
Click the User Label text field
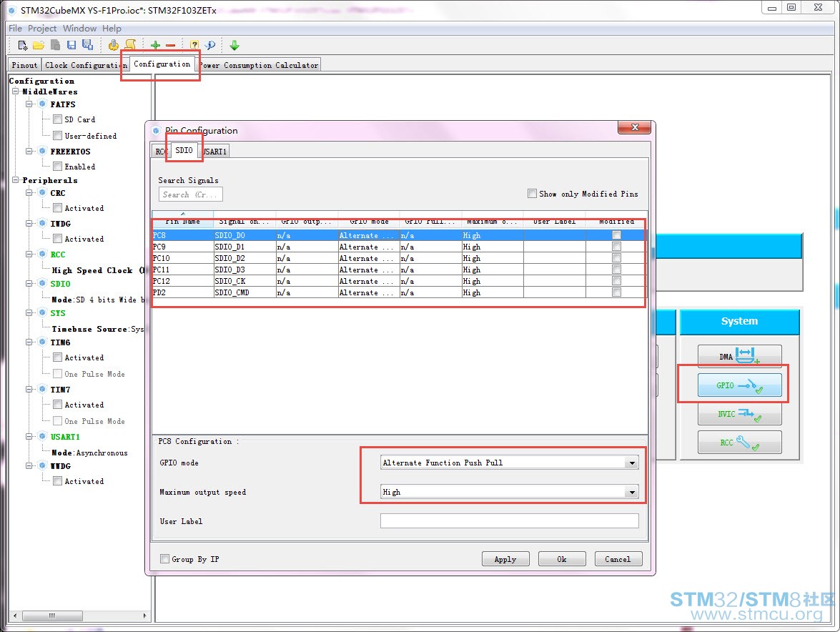coord(509,520)
